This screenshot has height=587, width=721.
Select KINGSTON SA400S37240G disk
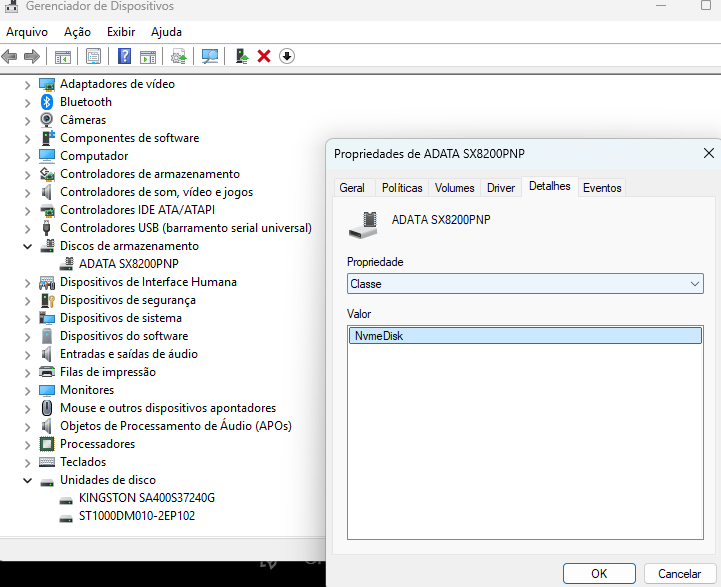pyautogui.click(x=147, y=498)
